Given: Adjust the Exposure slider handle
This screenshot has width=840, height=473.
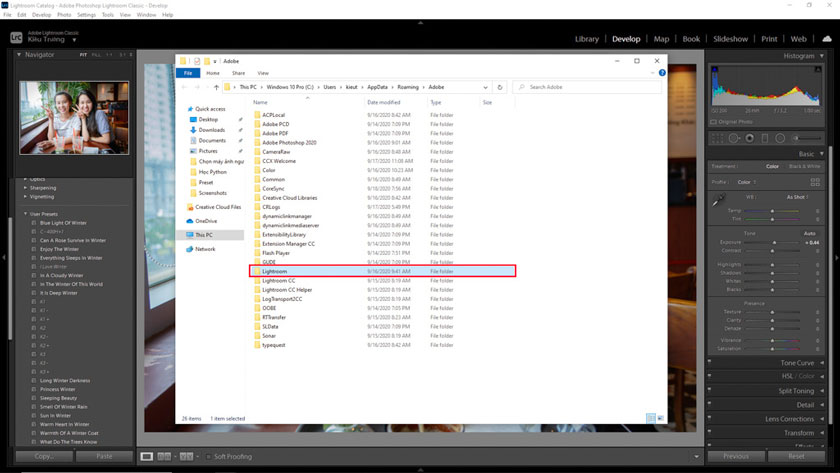Looking at the screenshot, I should pyautogui.click(x=774, y=243).
